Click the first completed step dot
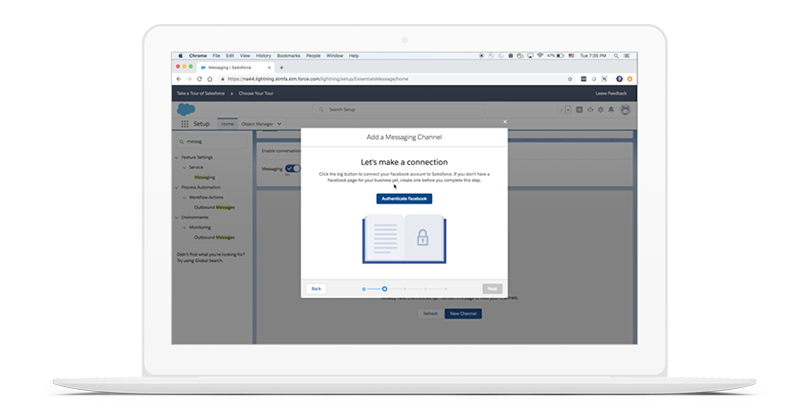Image resolution: width=800 pixels, height=417 pixels. pyautogui.click(x=364, y=289)
